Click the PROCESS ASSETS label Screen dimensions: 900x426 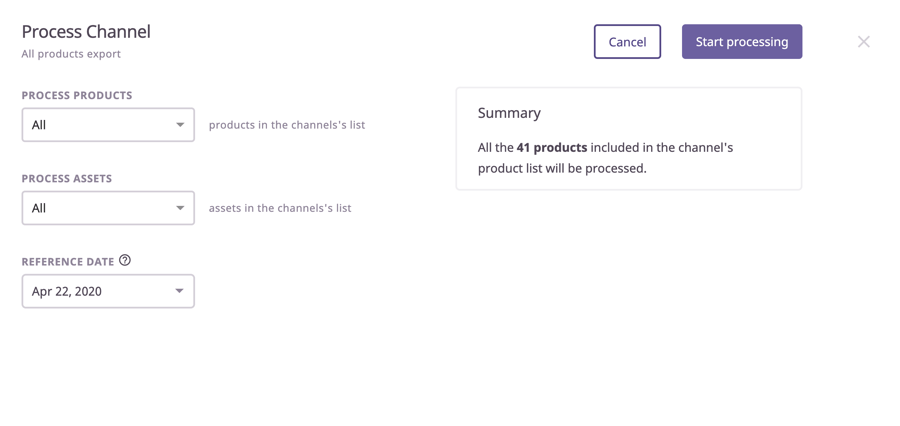(x=67, y=178)
